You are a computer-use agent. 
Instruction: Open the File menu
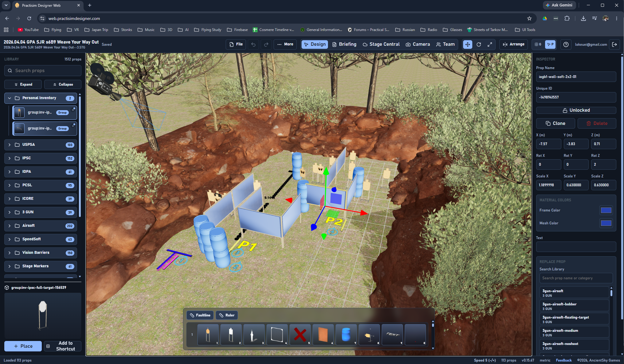236,45
